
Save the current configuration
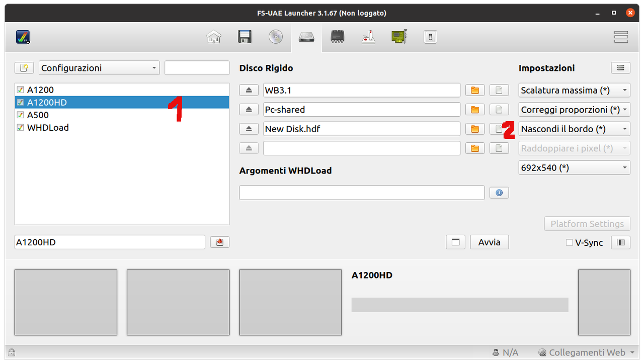tap(220, 242)
